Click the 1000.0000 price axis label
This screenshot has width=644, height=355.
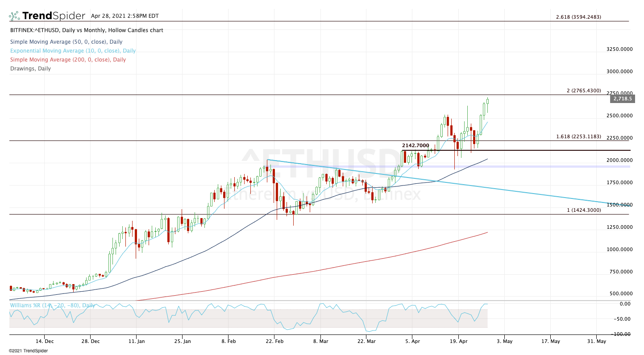620,249
